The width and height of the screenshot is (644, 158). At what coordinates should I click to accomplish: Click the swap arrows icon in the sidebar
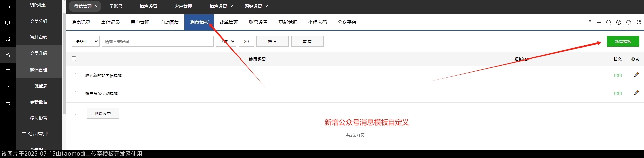coord(8,103)
